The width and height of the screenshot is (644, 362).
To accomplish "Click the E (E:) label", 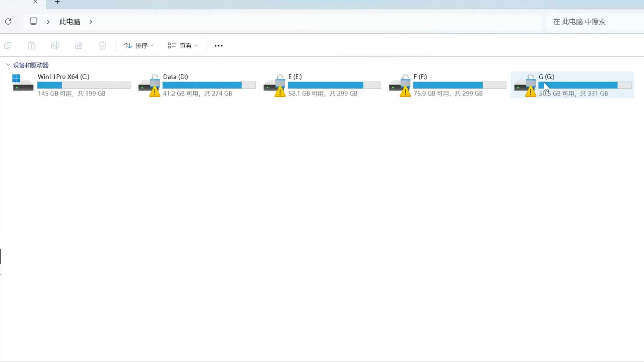I will [x=295, y=77].
